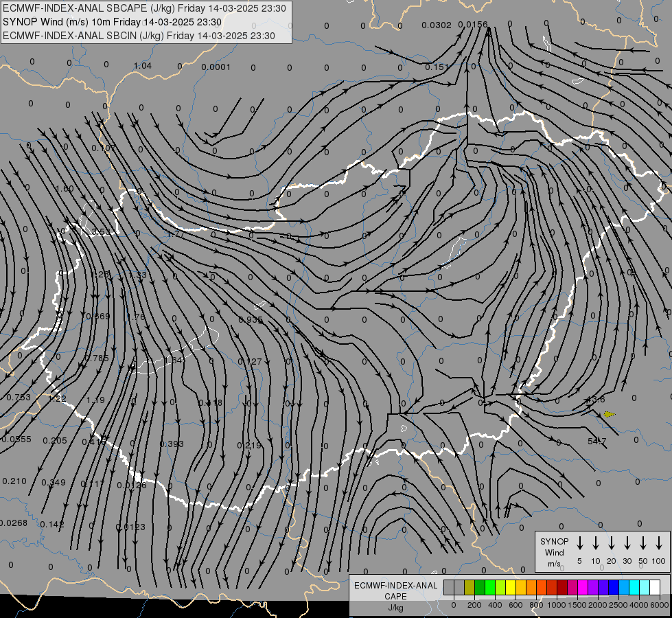The height and width of the screenshot is (618, 672).
Task: Click the 1.22 value on the map
Action: (58, 399)
